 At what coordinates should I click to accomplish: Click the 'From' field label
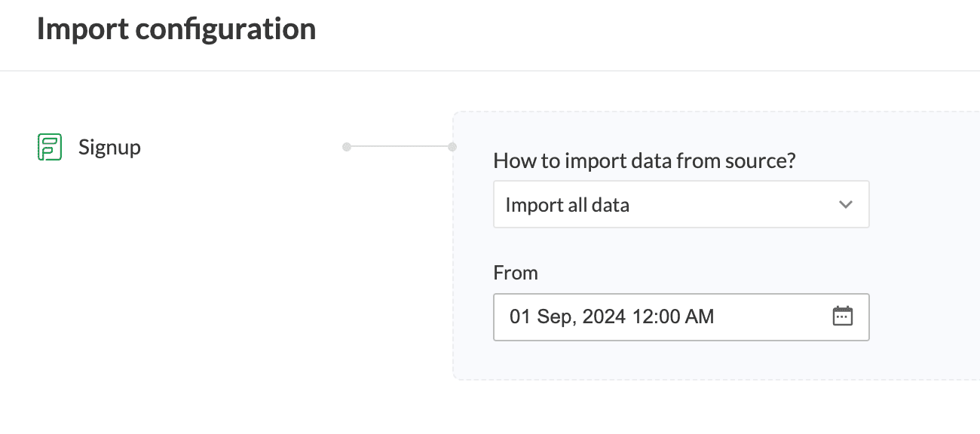[x=516, y=273]
